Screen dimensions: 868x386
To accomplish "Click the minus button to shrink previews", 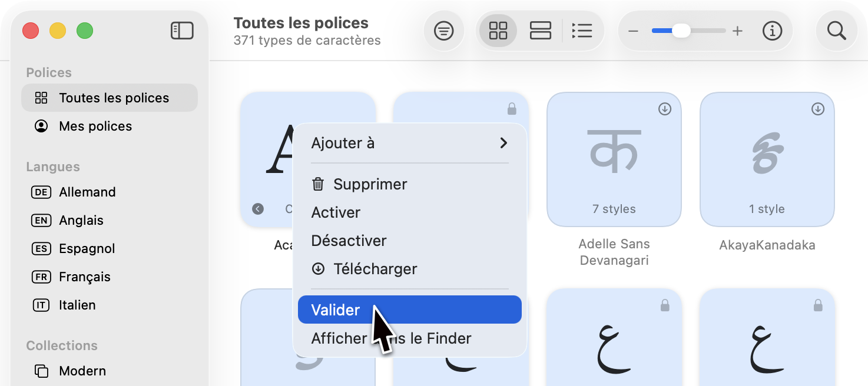I will [634, 31].
